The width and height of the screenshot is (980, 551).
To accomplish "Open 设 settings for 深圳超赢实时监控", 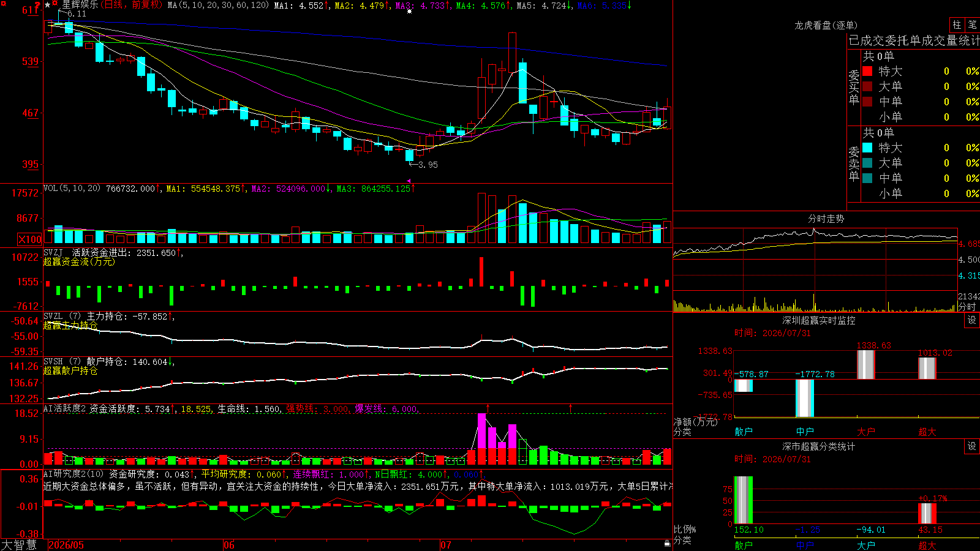I will tap(972, 320).
